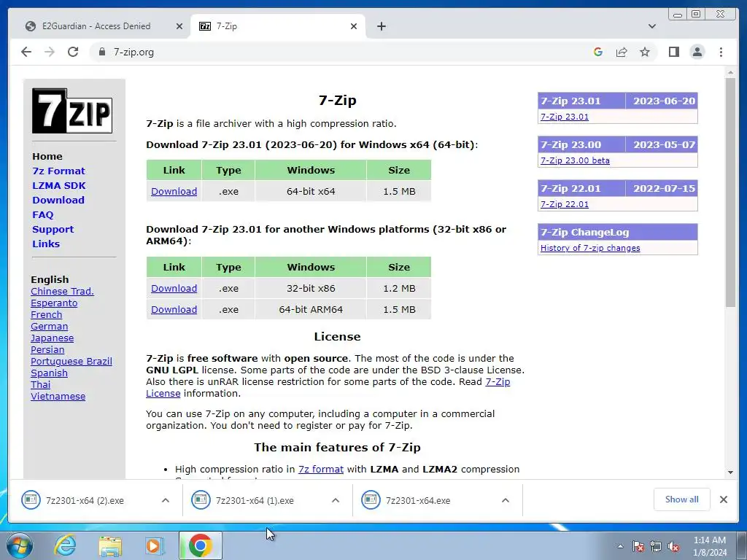The width and height of the screenshot is (747, 560).
Task: Open Chrome profile avatar
Action: (x=697, y=52)
